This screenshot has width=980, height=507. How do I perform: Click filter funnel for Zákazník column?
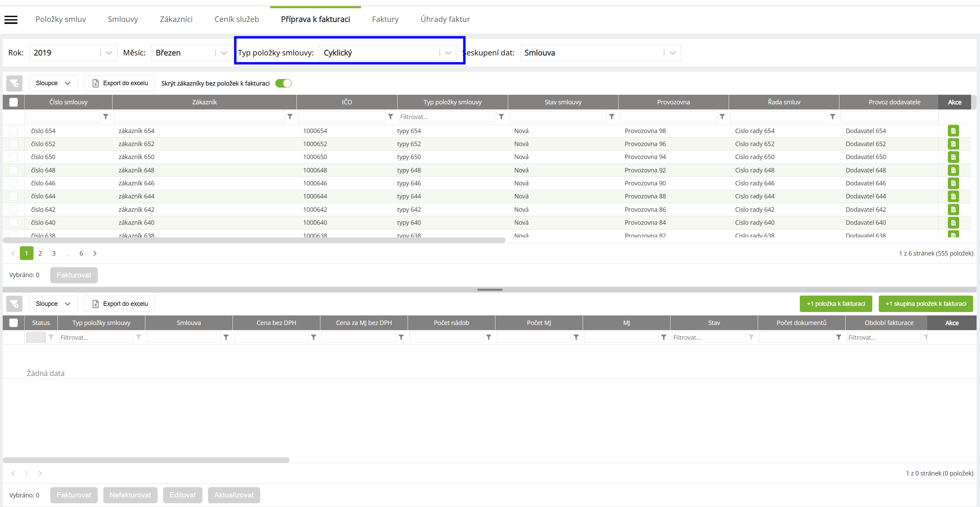click(x=290, y=117)
